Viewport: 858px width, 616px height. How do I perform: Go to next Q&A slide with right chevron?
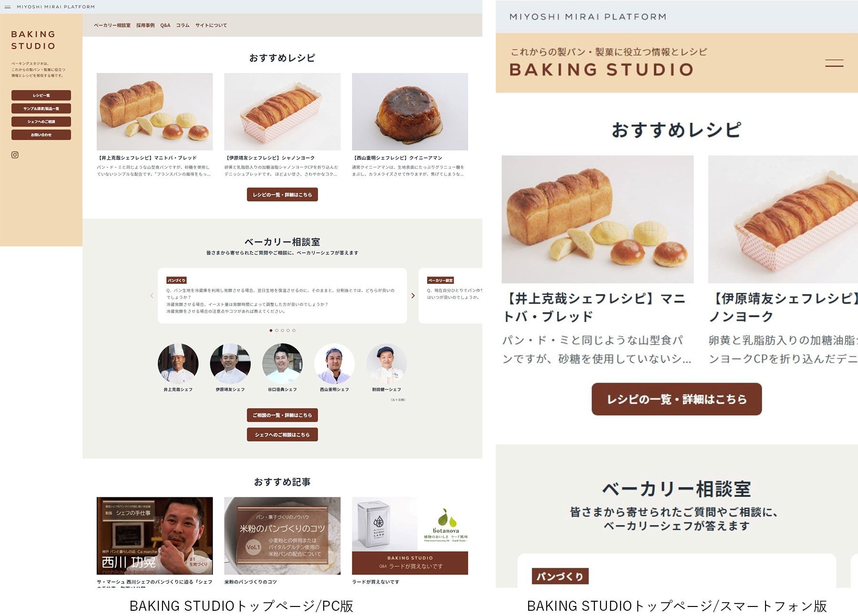[413, 296]
